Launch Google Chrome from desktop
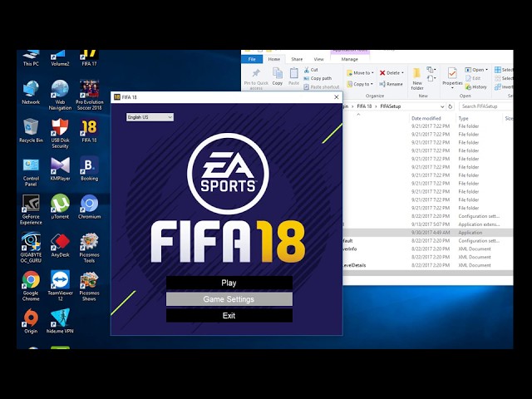 coord(31,286)
